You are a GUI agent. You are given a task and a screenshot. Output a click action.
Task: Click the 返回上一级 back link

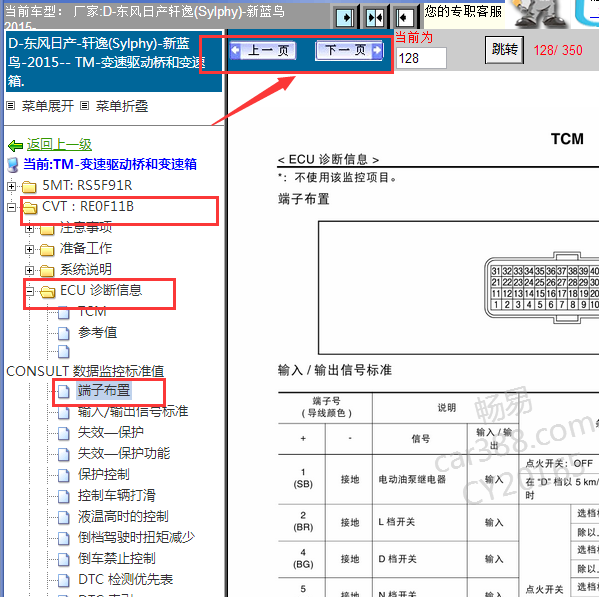click(x=59, y=144)
